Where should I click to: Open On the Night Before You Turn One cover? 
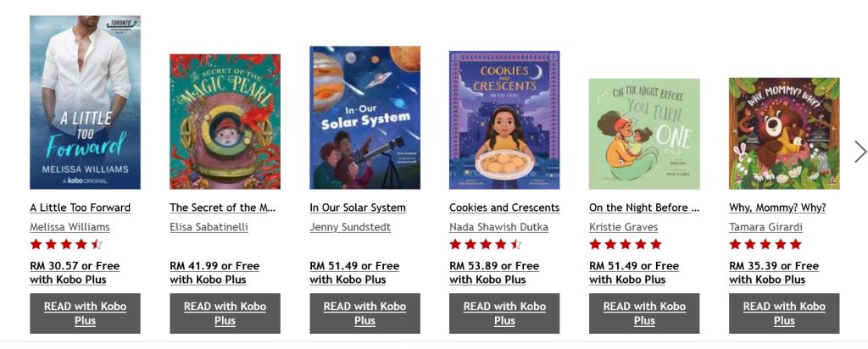(644, 133)
